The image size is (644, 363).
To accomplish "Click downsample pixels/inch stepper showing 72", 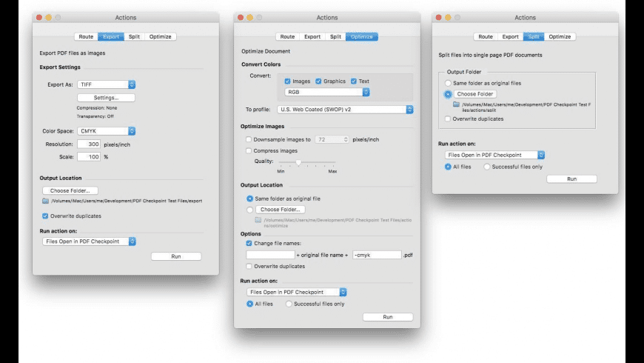I will [x=346, y=139].
